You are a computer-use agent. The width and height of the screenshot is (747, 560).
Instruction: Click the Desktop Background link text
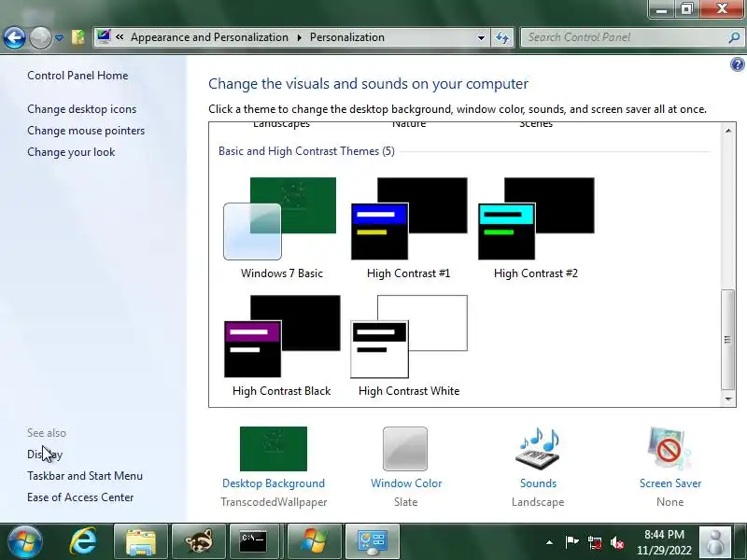point(274,483)
